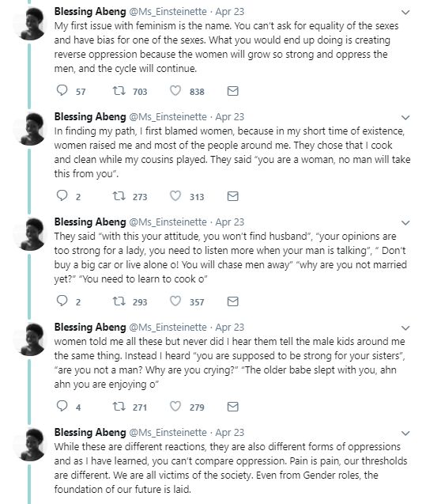Like the tweet with 357 likes
The image size is (426, 504).
pyautogui.click(x=175, y=301)
